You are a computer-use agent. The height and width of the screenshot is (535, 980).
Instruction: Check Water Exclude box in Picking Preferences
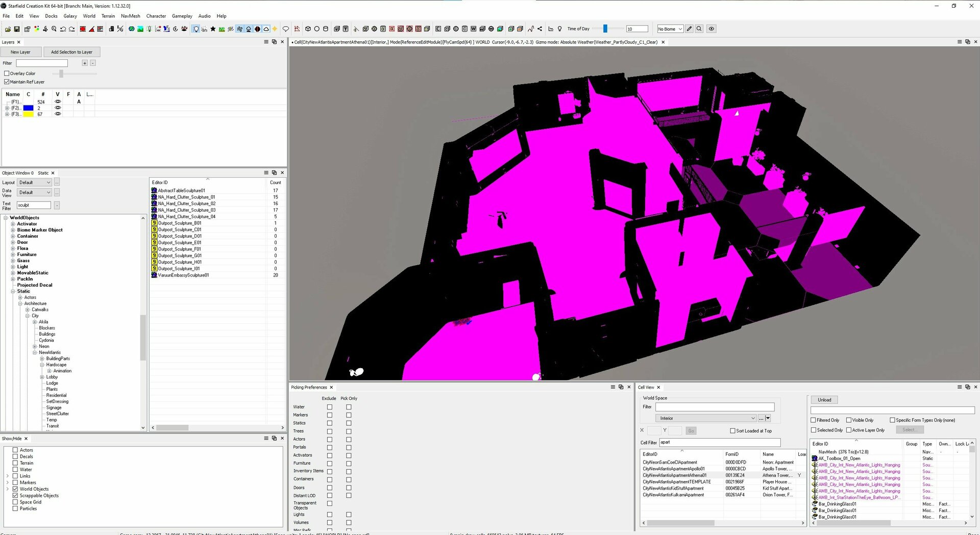click(x=330, y=407)
